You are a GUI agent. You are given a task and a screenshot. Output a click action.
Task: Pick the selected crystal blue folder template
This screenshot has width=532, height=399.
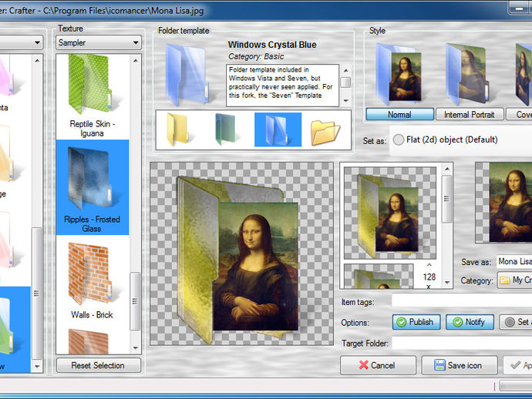pos(278,129)
